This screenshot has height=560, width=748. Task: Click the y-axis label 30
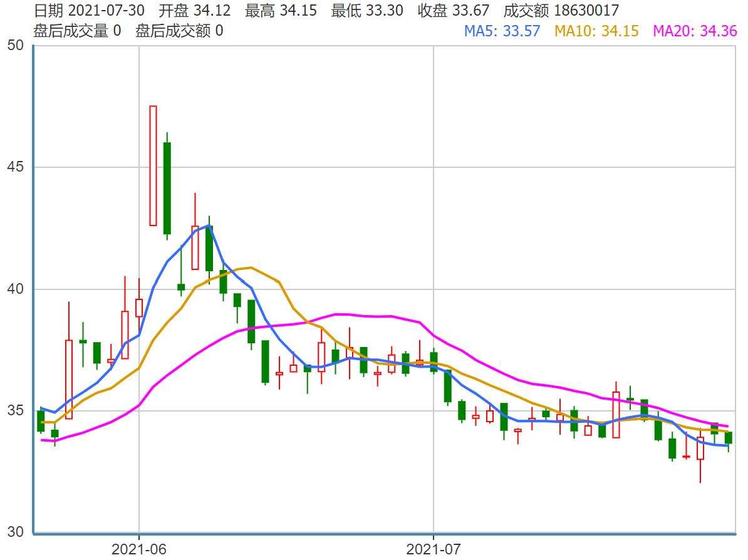(15, 532)
